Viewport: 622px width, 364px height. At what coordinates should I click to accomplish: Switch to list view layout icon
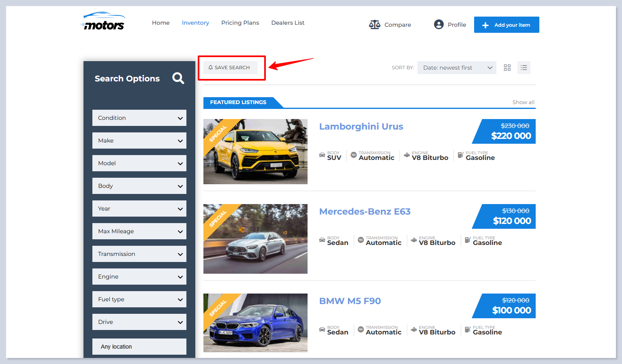[x=524, y=68]
